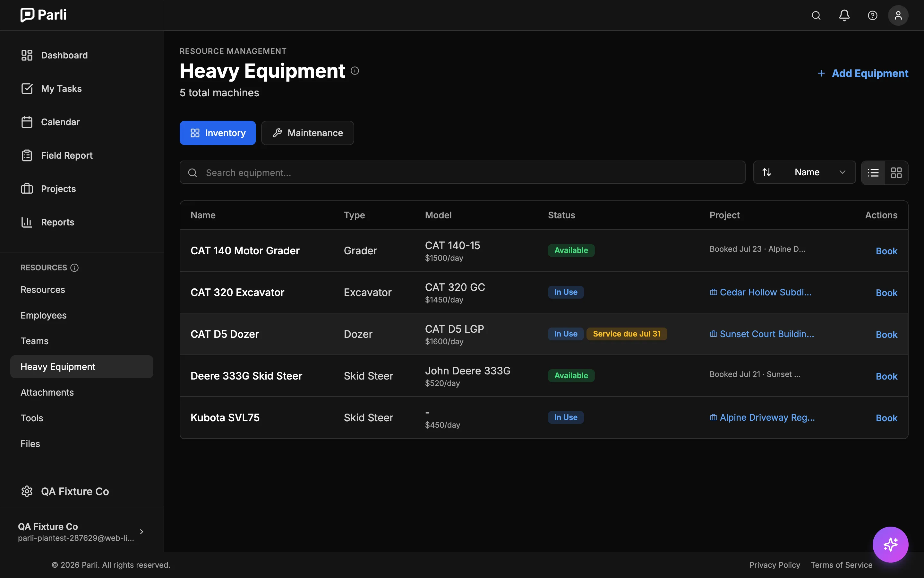Select the Kubota SVL75 name
The image size is (924, 578).
225,417
